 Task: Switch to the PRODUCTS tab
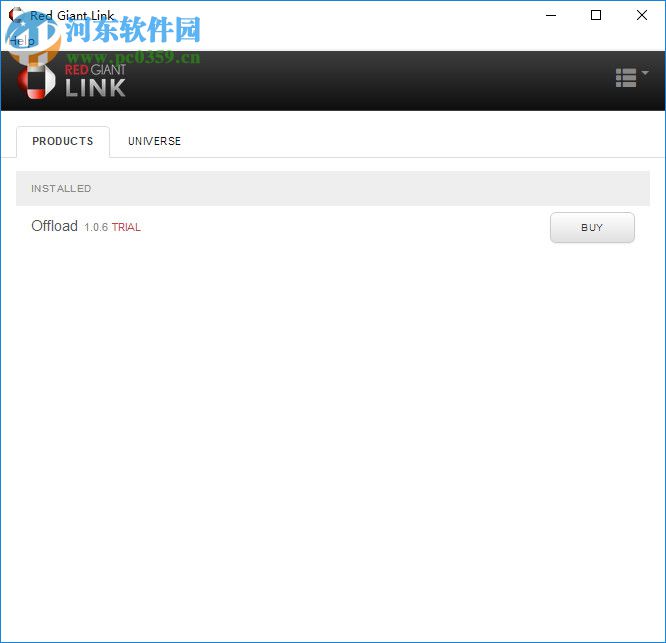[63, 141]
